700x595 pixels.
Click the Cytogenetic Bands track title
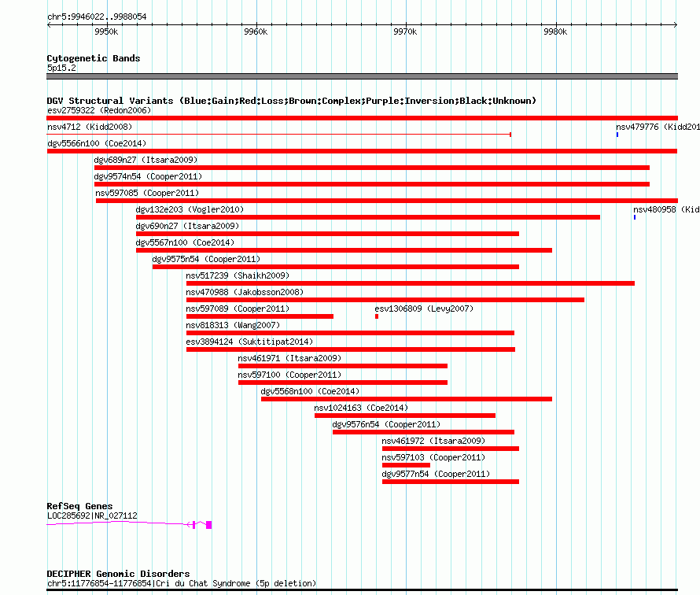[x=94, y=58]
